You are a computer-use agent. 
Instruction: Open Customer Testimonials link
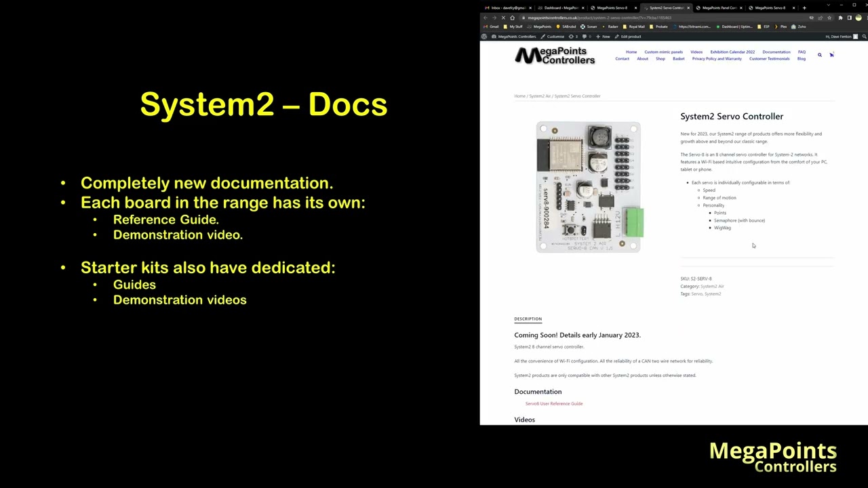point(769,58)
